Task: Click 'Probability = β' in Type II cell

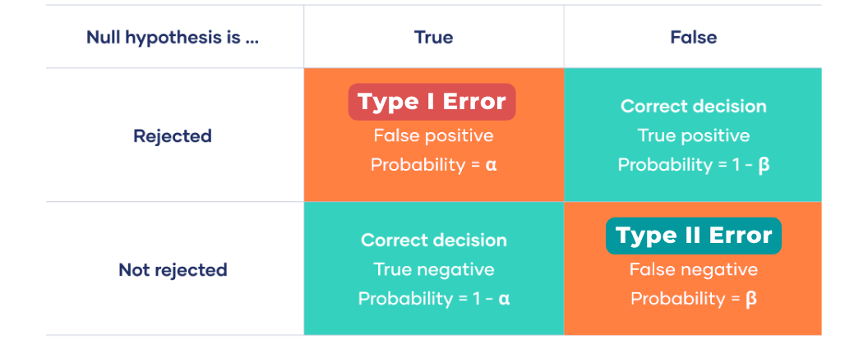Action: point(694,299)
